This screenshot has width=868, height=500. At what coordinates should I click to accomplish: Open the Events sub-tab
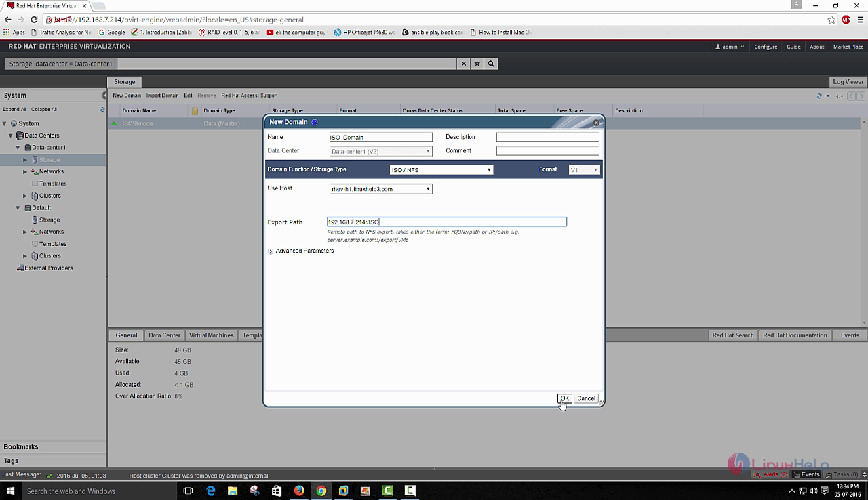850,335
